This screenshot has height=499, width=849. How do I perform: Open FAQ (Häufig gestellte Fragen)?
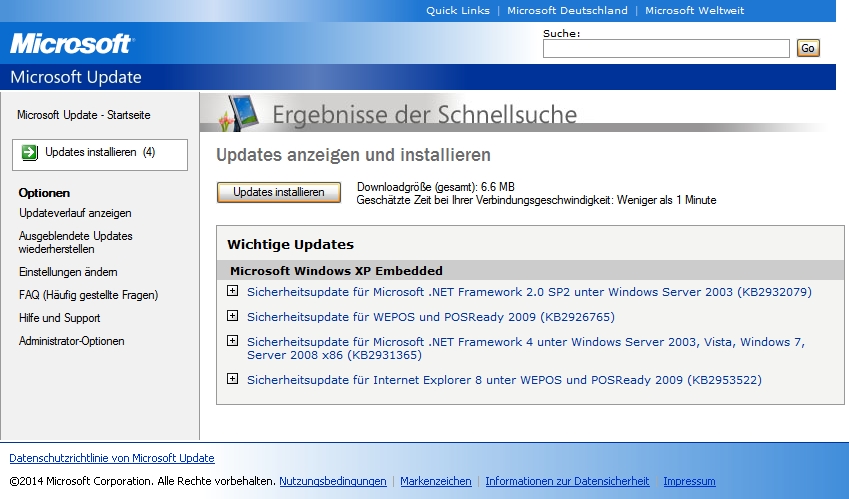88,296
